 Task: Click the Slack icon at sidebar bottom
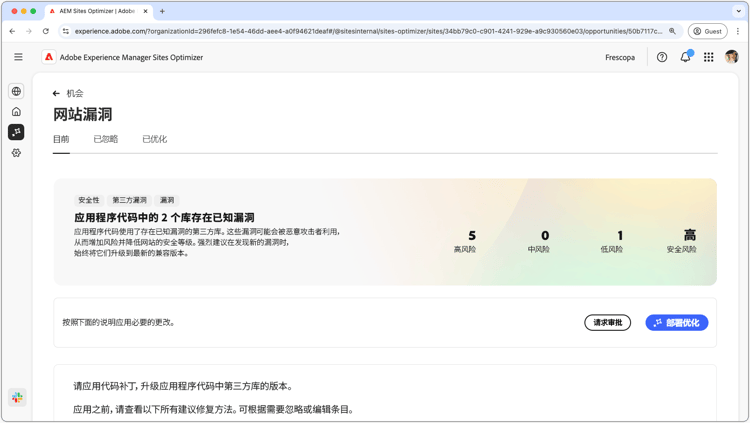coord(17,397)
